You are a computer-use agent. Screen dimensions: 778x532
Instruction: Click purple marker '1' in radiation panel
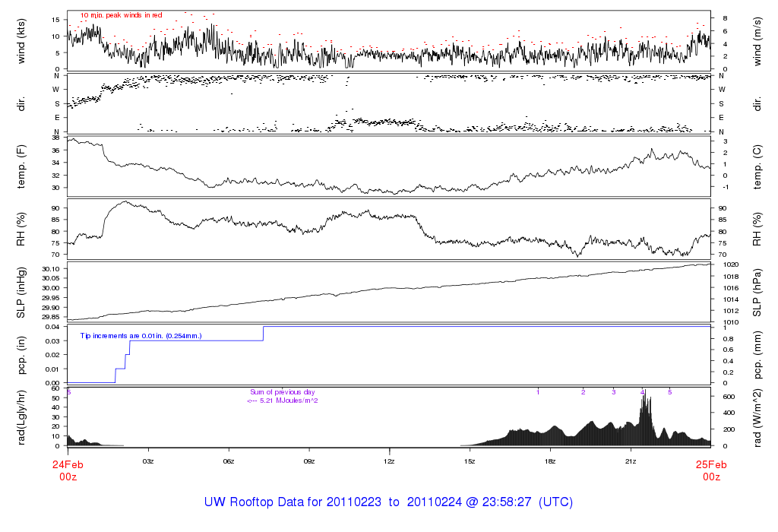[538, 391]
